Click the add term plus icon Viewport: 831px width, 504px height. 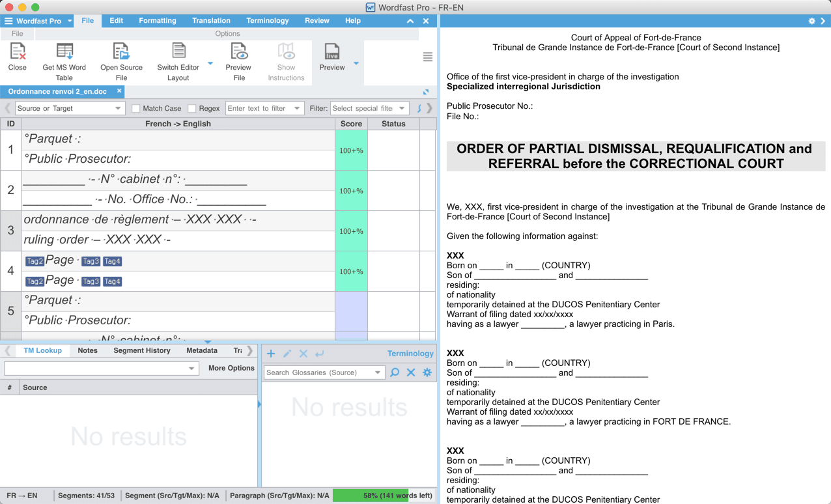(x=271, y=354)
